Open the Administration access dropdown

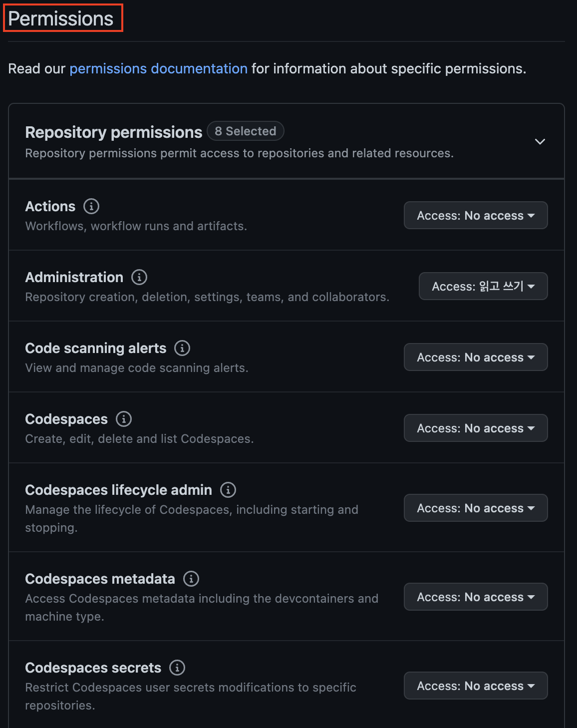(x=483, y=287)
